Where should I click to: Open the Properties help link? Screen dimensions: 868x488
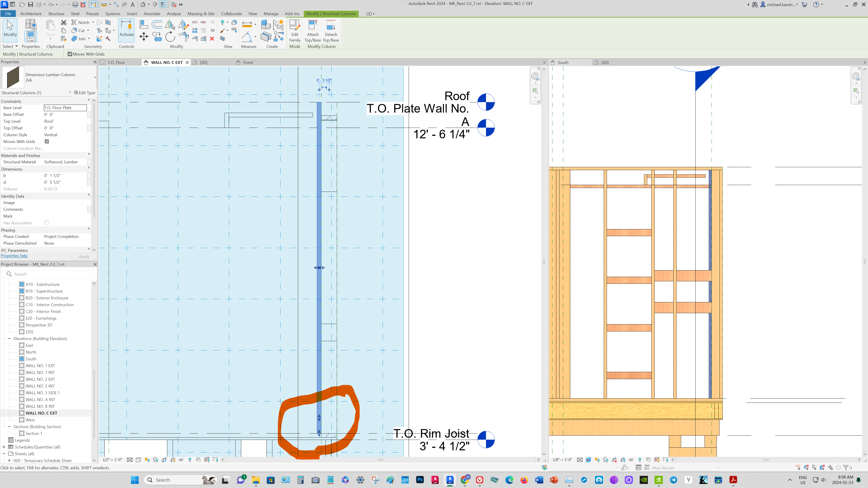pyautogui.click(x=14, y=256)
